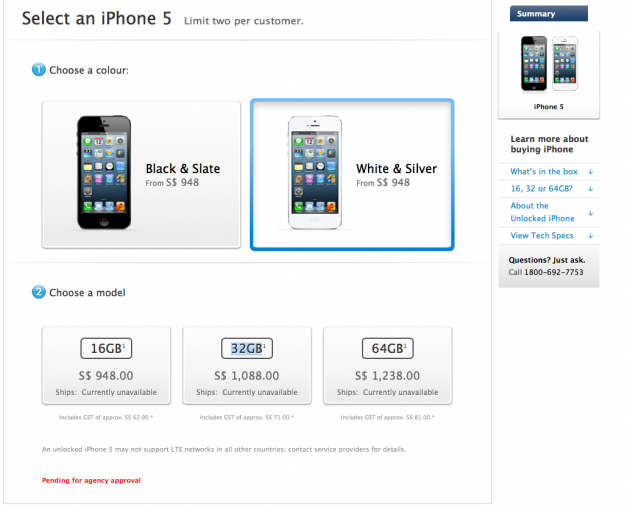Choose the 32GB model card
This screenshot has width=630, height=512.
[x=247, y=365]
